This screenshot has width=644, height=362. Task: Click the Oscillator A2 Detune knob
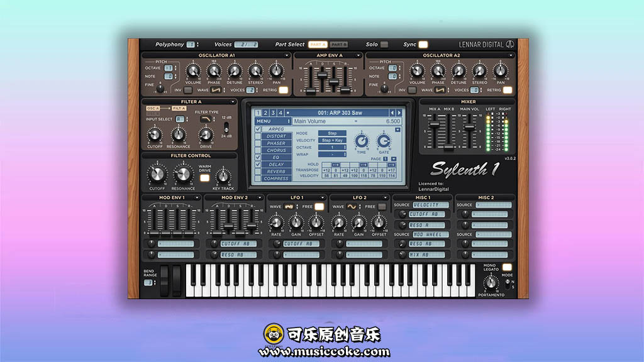click(x=458, y=71)
